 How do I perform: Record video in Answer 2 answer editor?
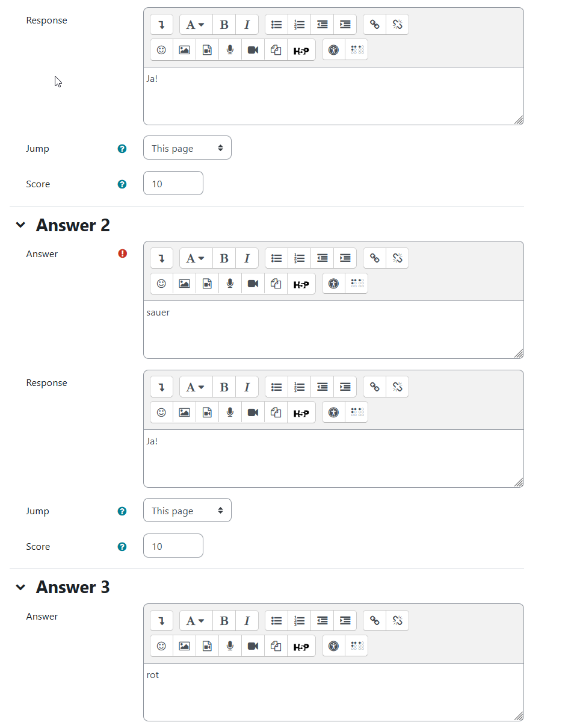click(253, 284)
